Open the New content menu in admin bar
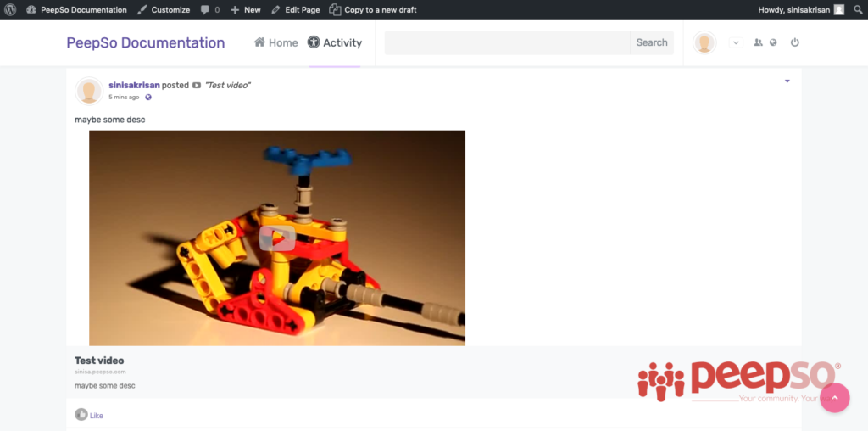868x431 pixels. pyautogui.click(x=246, y=10)
